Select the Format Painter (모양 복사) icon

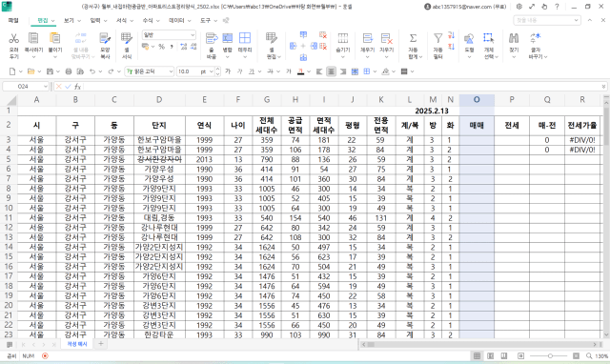[x=105, y=38]
